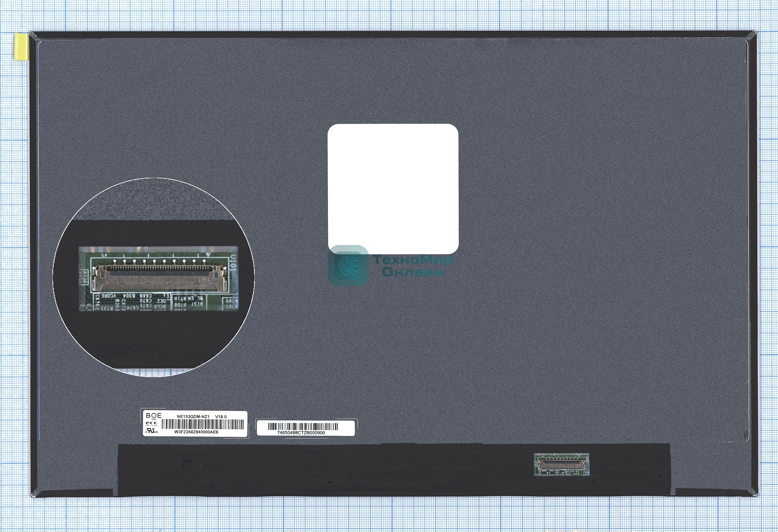The width and height of the screenshot is (778, 532).
Task: Click the pin-1 triangle marker near U101
Action: 208,255
